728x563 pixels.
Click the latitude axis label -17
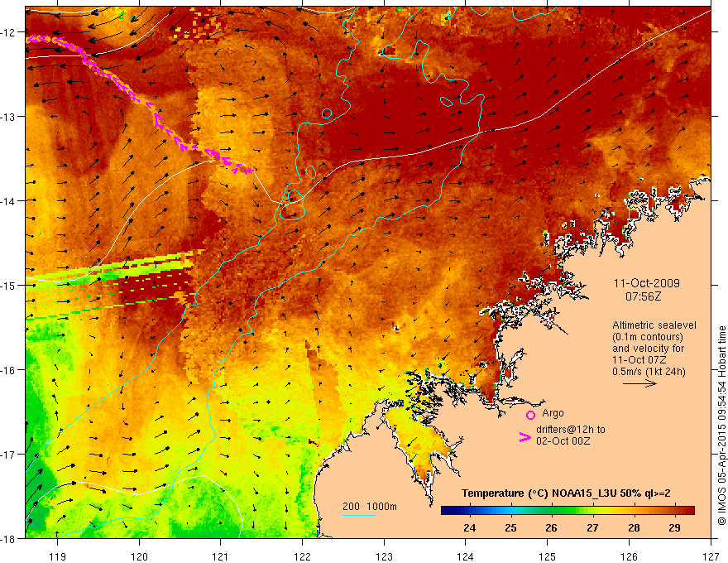point(9,455)
